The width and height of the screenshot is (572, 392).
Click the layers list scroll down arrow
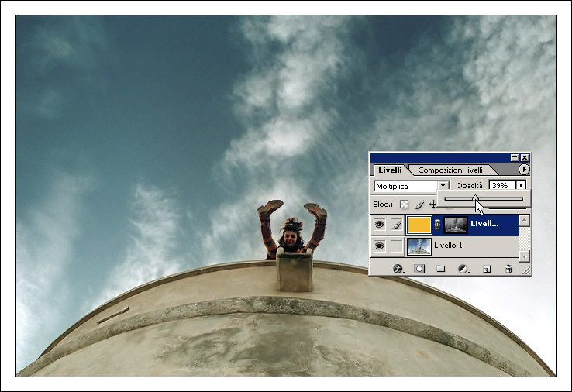(524, 256)
